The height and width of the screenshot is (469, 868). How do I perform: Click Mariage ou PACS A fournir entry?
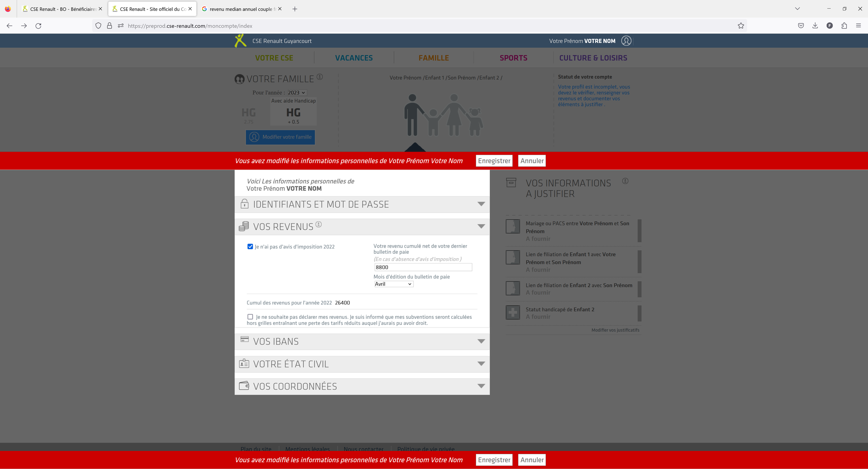(x=573, y=231)
